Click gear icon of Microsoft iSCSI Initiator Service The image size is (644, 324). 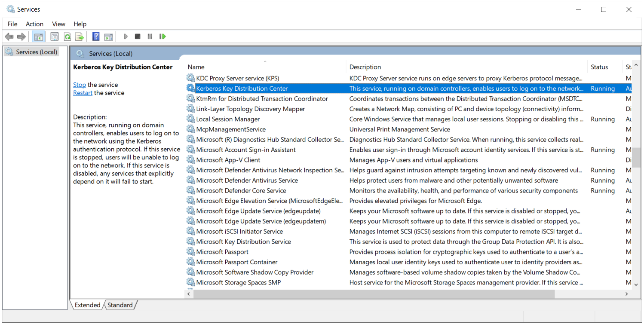190,231
